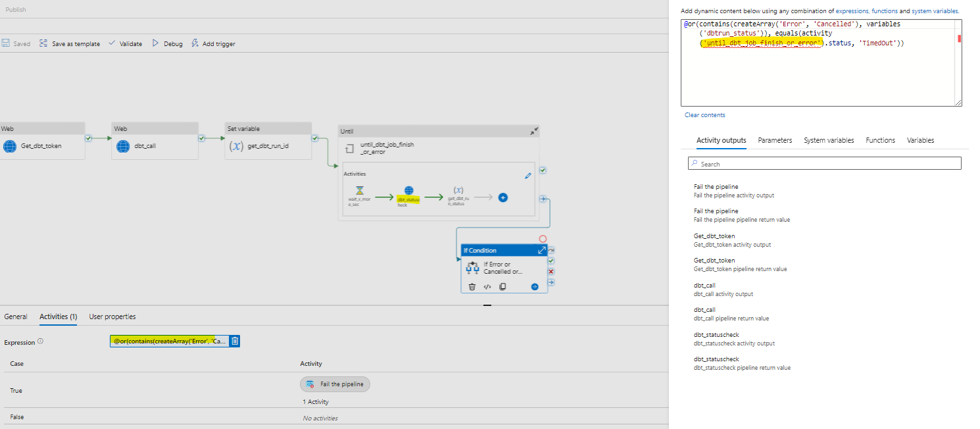Click completion arrow output of Until activity
Screen dimensions: 980x429
[x=543, y=198]
